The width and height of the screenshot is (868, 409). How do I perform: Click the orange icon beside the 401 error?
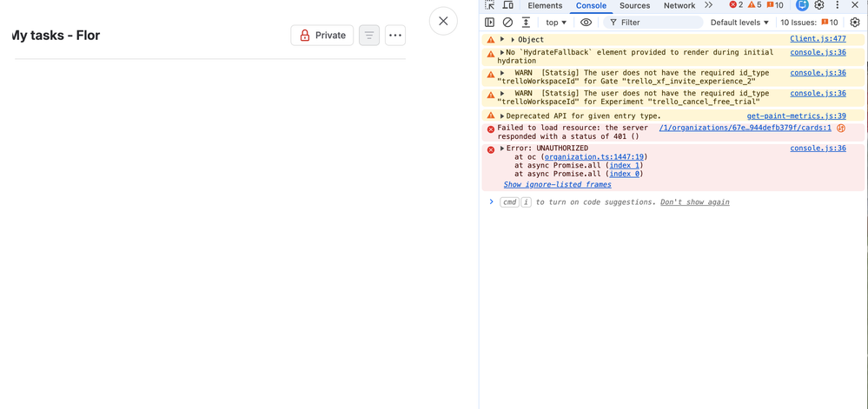click(841, 128)
